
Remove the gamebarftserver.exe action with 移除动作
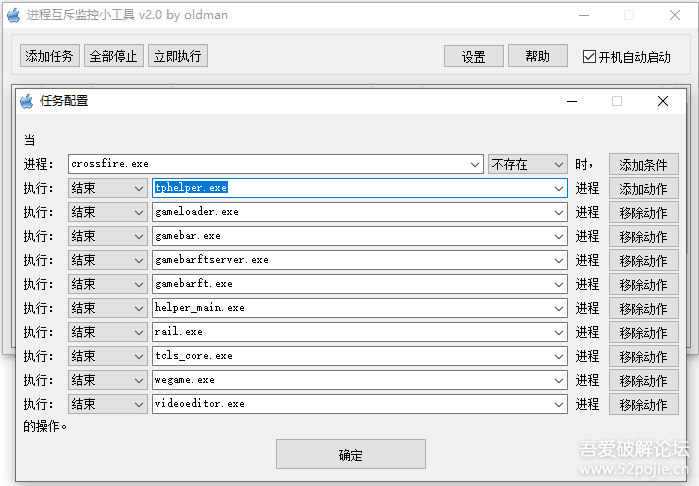(x=643, y=261)
